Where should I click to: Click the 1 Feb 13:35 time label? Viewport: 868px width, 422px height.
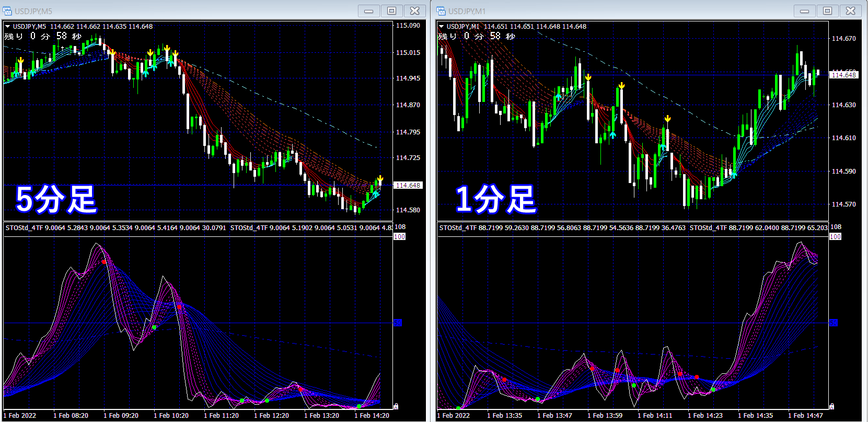(x=504, y=416)
